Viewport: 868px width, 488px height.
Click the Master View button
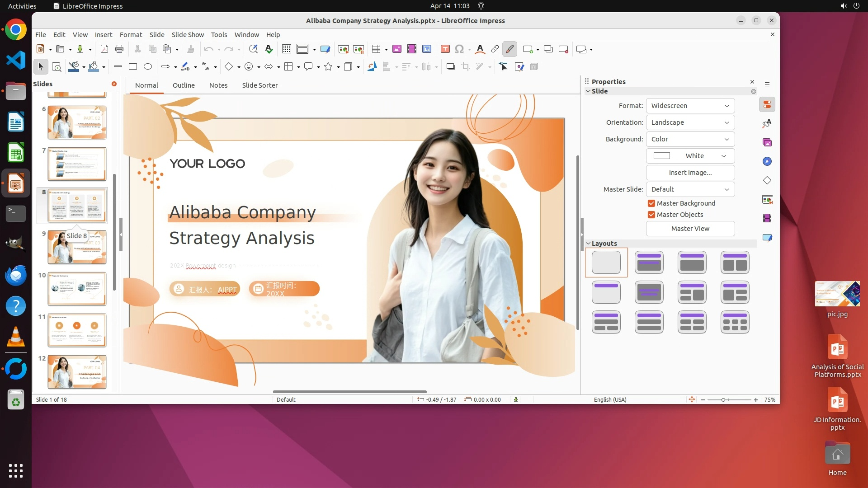pyautogui.click(x=690, y=229)
